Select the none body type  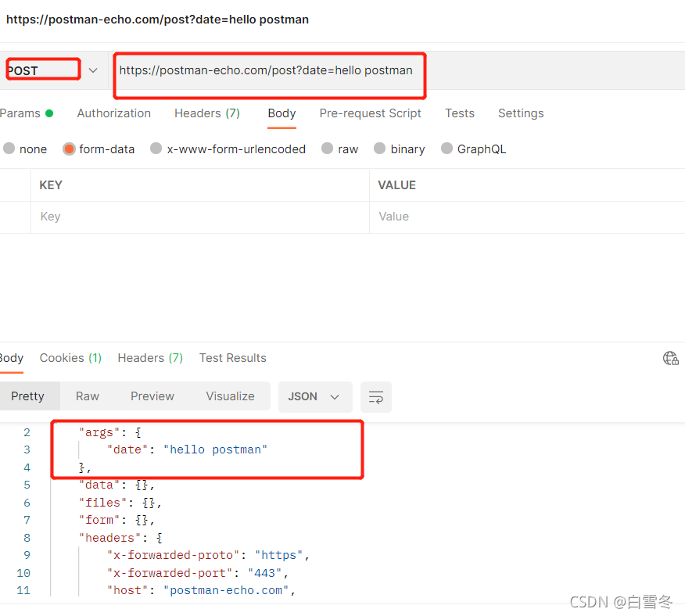[25, 149]
